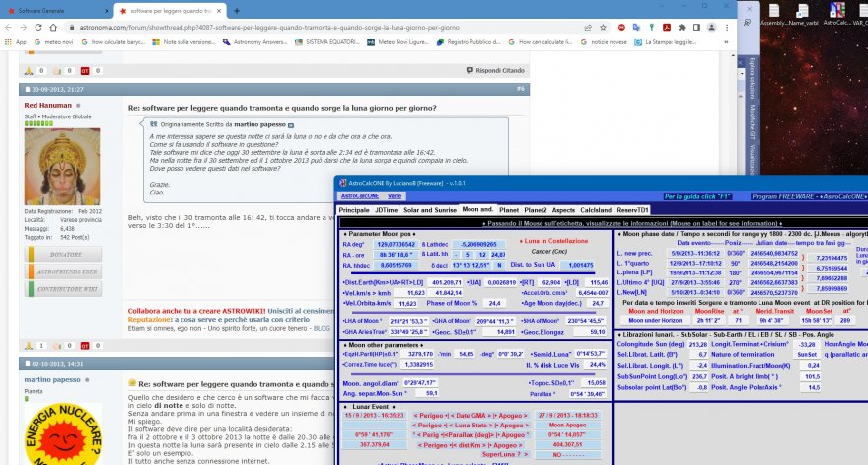Open martino papesso's Energia Nucleare avatar

click(63, 433)
